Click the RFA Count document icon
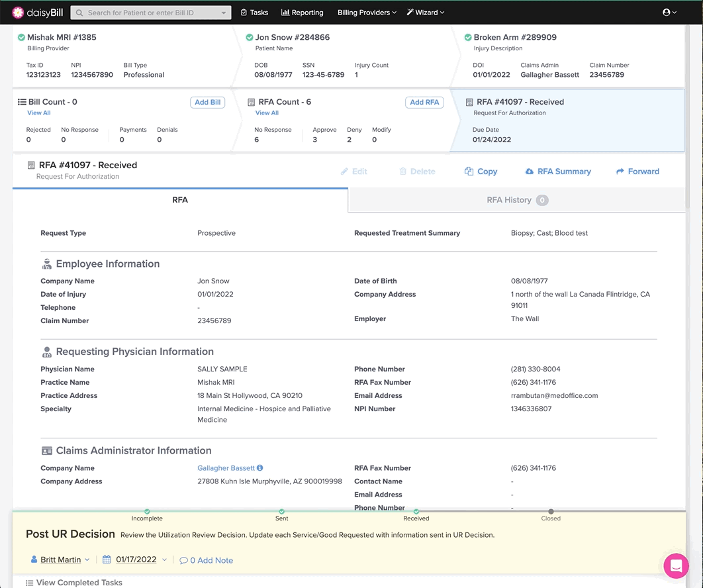Viewport: 703px width, 588px height. pos(251,102)
